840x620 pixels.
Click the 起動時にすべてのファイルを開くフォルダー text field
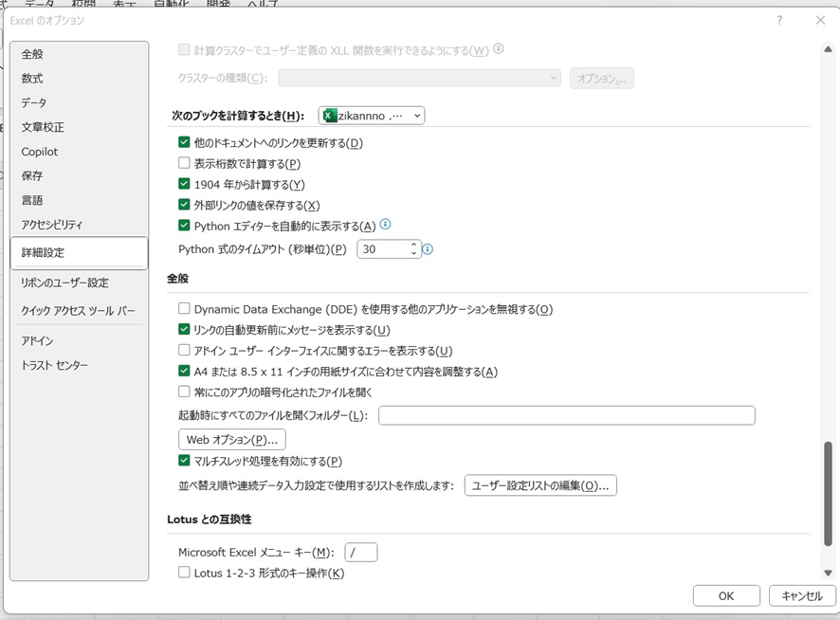point(567,415)
